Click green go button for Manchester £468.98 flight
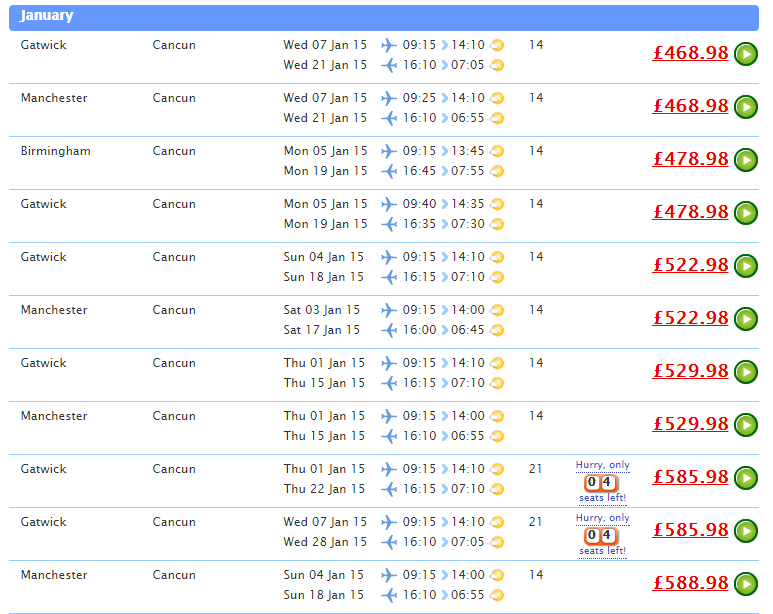Screen dimensions: 773x614 click(746, 107)
